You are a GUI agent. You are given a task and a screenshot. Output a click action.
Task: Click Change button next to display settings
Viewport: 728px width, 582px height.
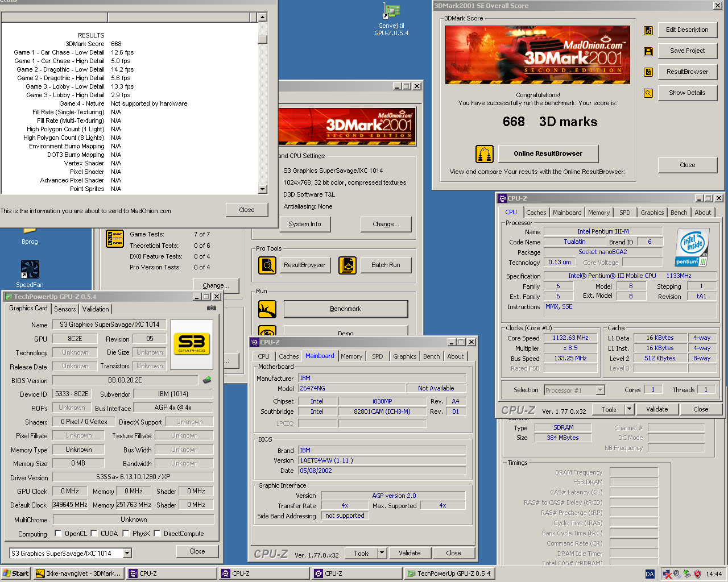coord(386,225)
